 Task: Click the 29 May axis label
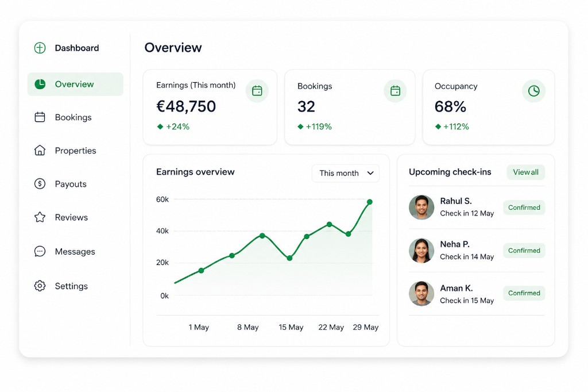click(x=366, y=327)
